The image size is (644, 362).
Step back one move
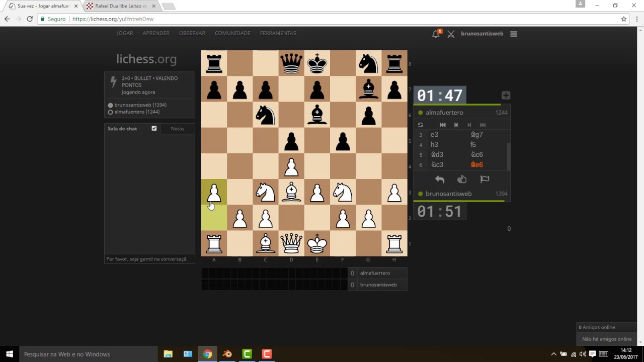[x=456, y=125]
